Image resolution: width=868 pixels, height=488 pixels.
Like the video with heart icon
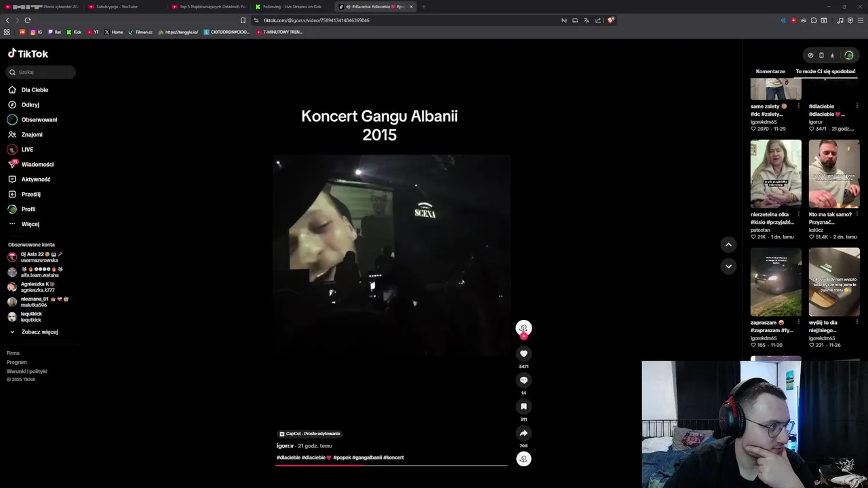tap(524, 353)
